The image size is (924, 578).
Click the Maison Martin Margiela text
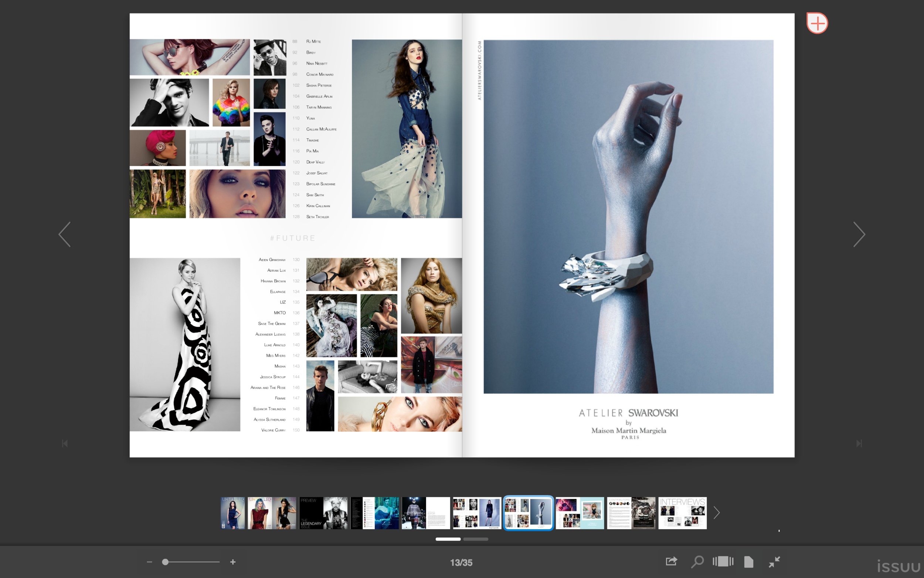pos(628,430)
